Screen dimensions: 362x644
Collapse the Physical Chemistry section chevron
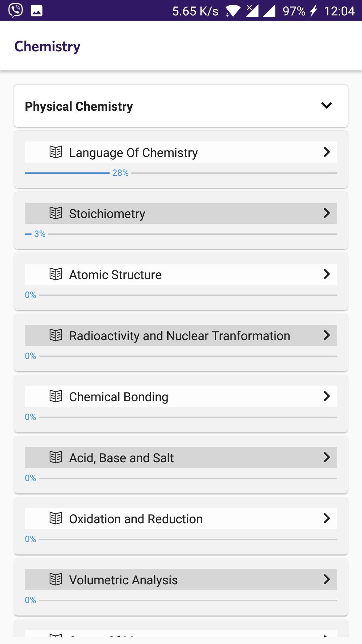point(326,105)
